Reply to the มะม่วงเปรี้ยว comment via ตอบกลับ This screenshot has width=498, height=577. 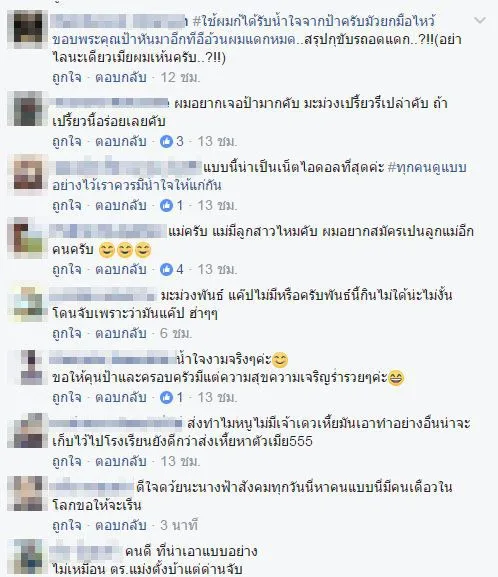click(121, 141)
